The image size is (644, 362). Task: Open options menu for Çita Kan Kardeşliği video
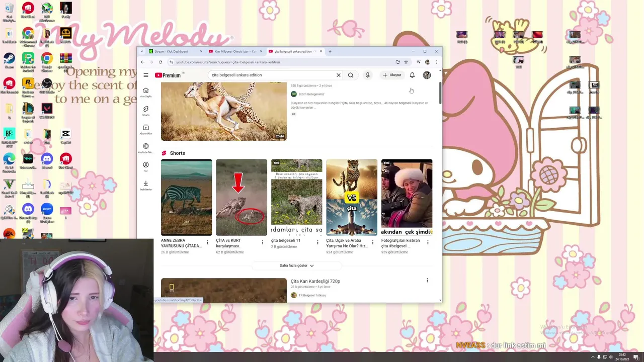pyautogui.click(x=427, y=281)
